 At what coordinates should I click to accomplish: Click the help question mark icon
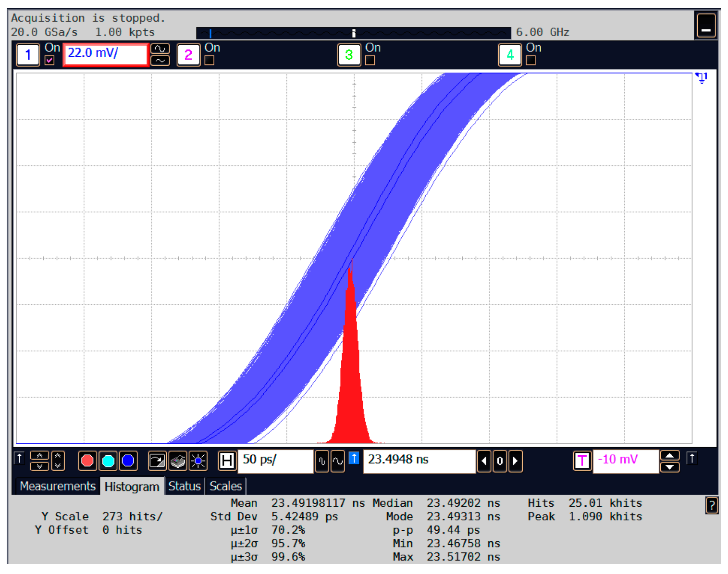tap(712, 505)
